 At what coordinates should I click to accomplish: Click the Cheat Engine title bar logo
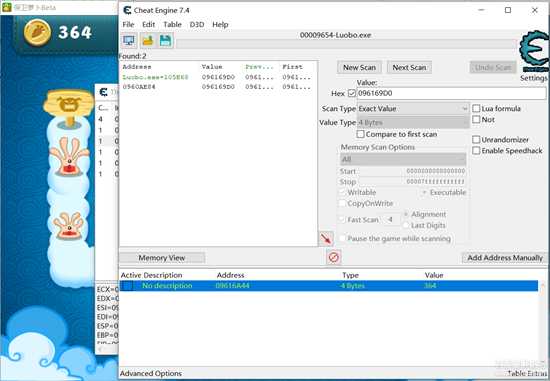click(127, 10)
